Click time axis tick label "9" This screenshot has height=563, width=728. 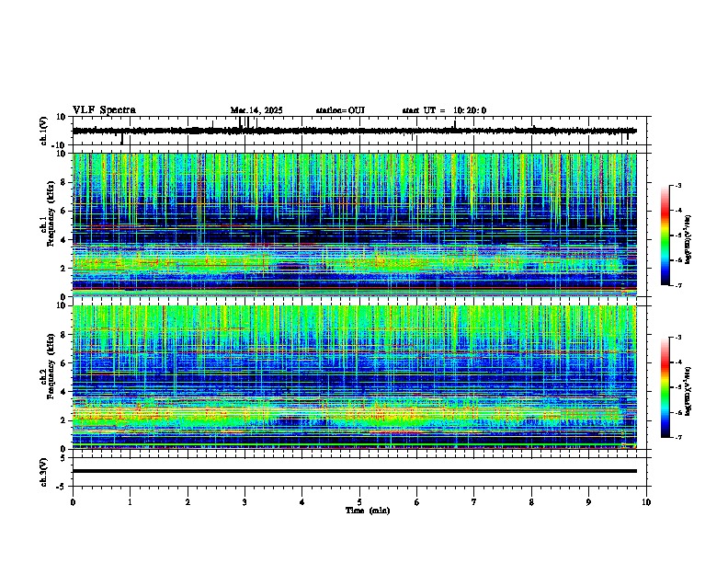pos(588,502)
